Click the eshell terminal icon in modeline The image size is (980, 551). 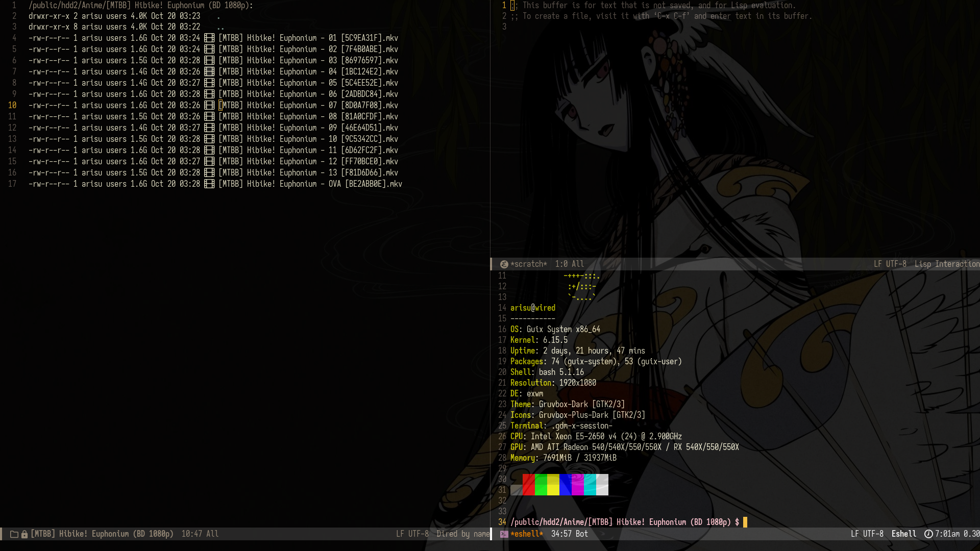point(504,534)
